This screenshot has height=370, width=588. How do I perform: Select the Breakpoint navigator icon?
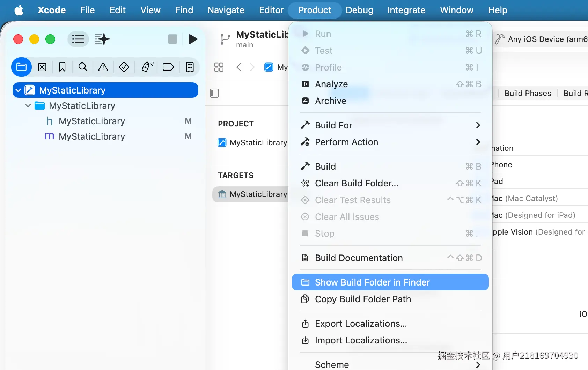(x=168, y=67)
